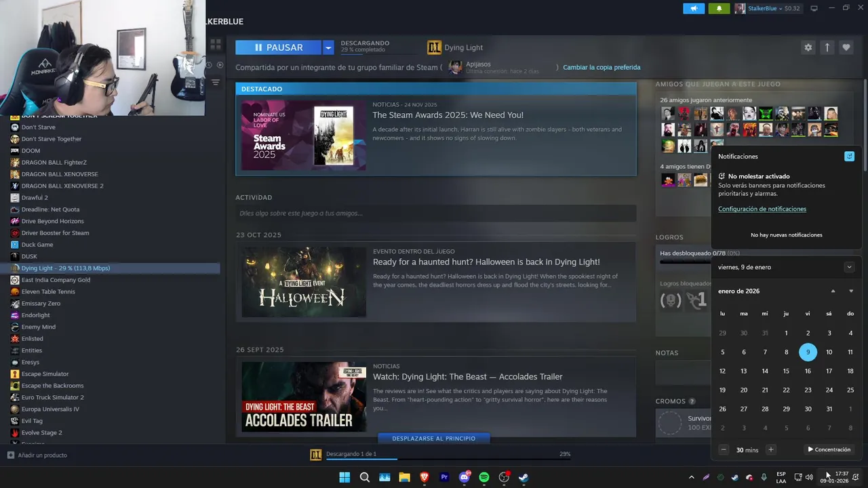Image resolution: width=868 pixels, height=488 pixels.
Task: Open Ready for a haunted hunt headline
Action: (x=486, y=262)
